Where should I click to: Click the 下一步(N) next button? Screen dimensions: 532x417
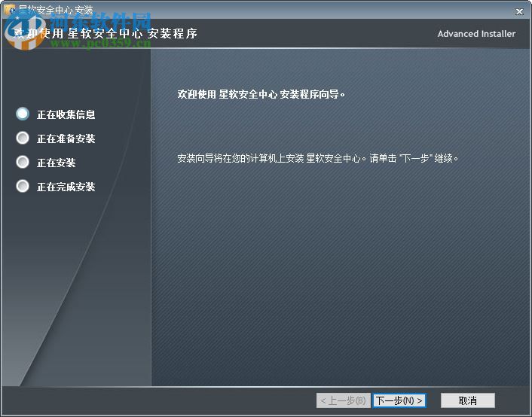tap(399, 400)
